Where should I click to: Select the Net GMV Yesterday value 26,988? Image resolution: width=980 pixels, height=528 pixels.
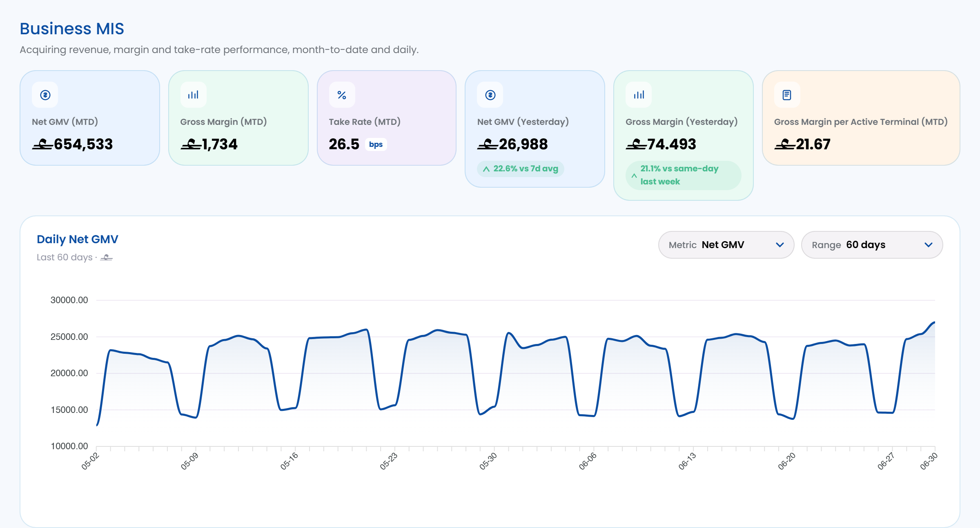pyautogui.click(x=512, y=144)
